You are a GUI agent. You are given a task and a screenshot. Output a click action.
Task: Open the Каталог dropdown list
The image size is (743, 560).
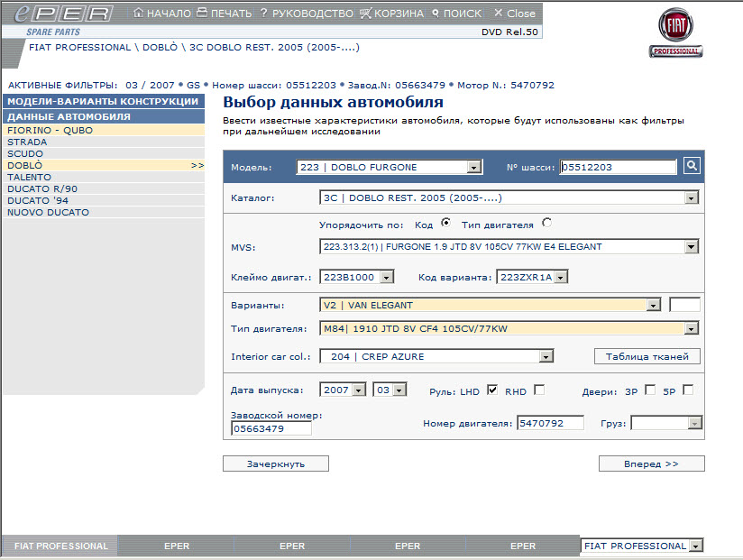tap(692, 197)
